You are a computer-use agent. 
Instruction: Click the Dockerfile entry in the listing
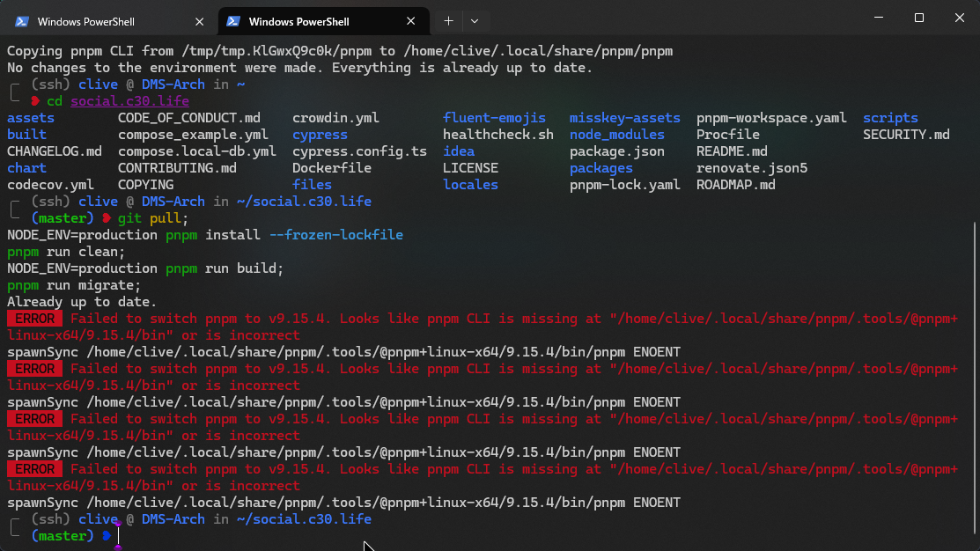[331, 168]
